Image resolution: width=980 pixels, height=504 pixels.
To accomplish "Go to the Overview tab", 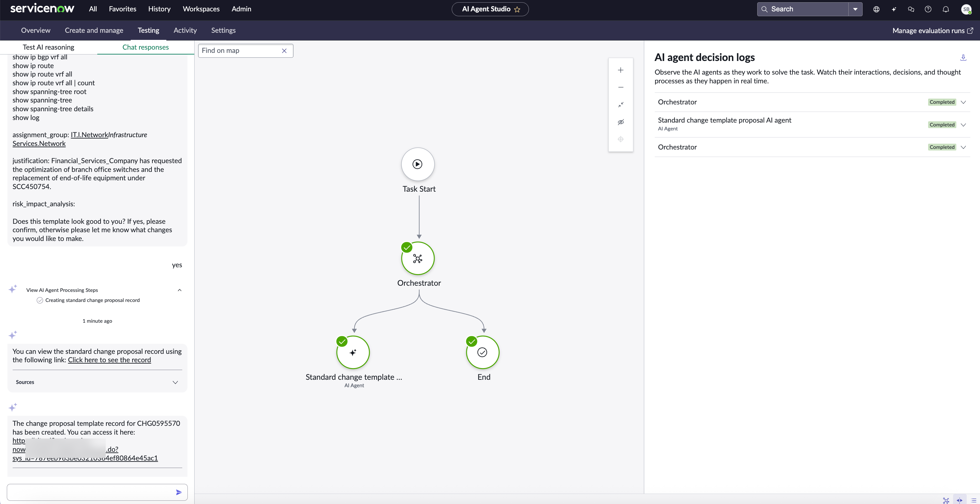I will (x=35, y=30).
